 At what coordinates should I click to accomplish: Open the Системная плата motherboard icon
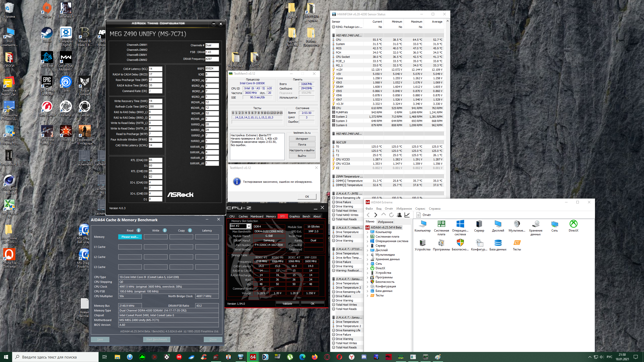click(x=441, y=224)
